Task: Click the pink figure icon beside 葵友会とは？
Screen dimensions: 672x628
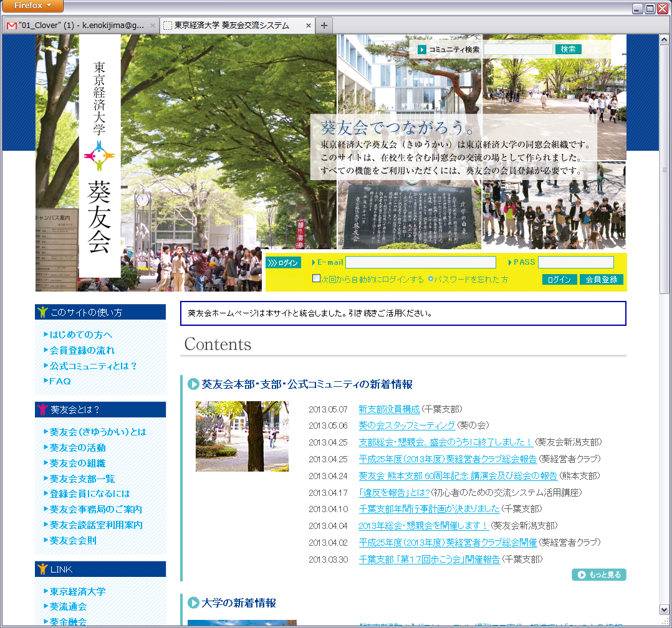Action: [x=42, y=409]
